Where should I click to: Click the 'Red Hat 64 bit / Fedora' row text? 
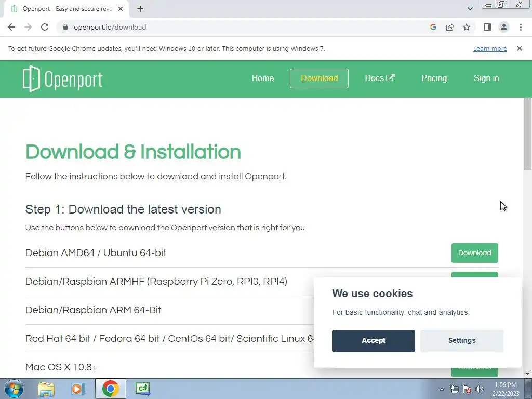pyautogui.click(x=170, y=339)
